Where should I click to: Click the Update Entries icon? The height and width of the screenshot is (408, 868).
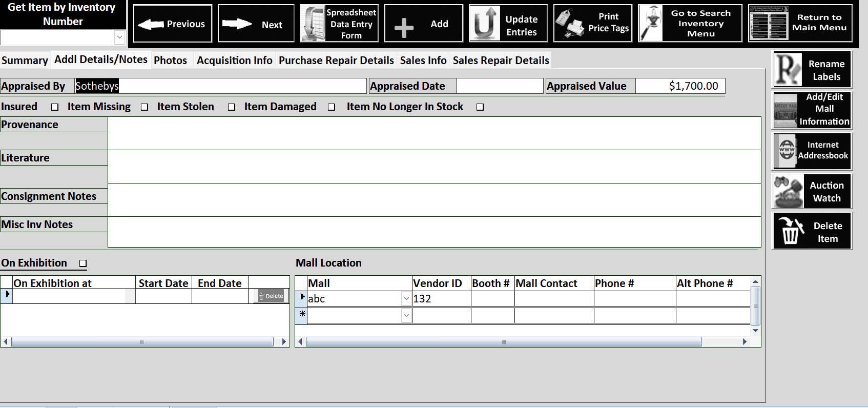tap(484, 24)
